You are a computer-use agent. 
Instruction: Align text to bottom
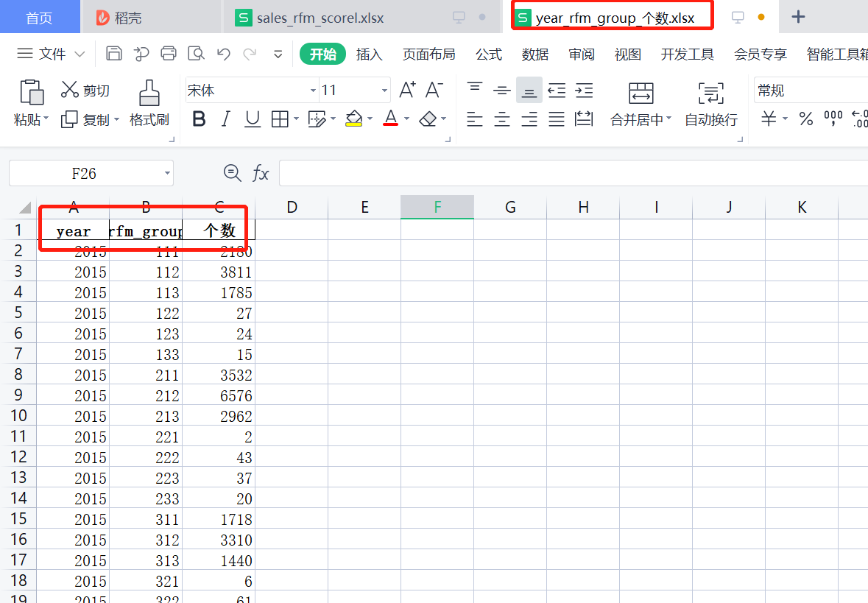tap(529, 91)
